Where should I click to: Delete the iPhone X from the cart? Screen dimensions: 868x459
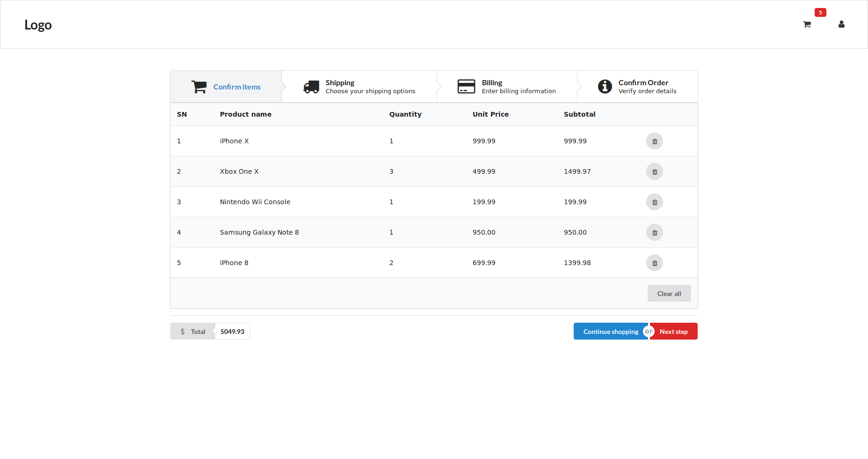click(654, 141)
